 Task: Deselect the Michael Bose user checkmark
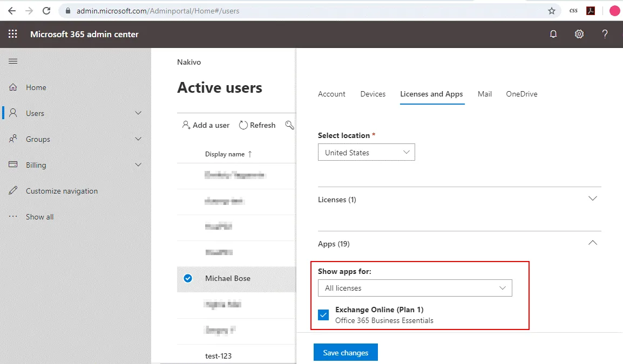188,278
